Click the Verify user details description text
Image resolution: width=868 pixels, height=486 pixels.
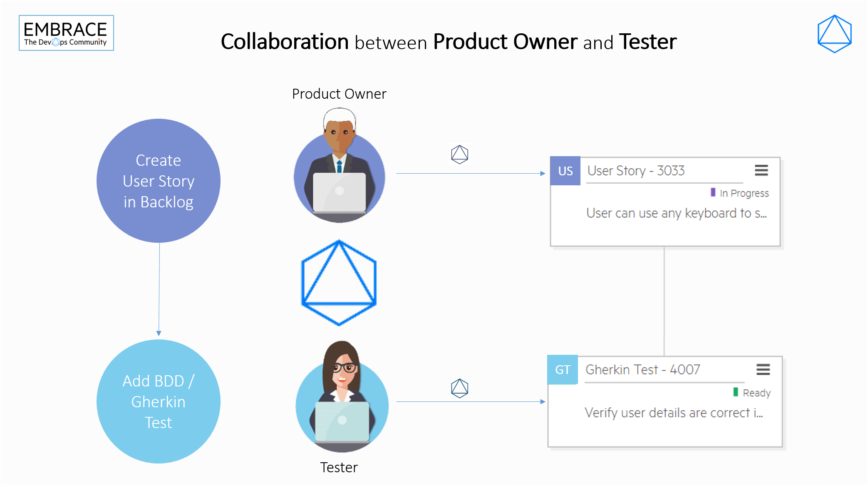click(673, 413)
